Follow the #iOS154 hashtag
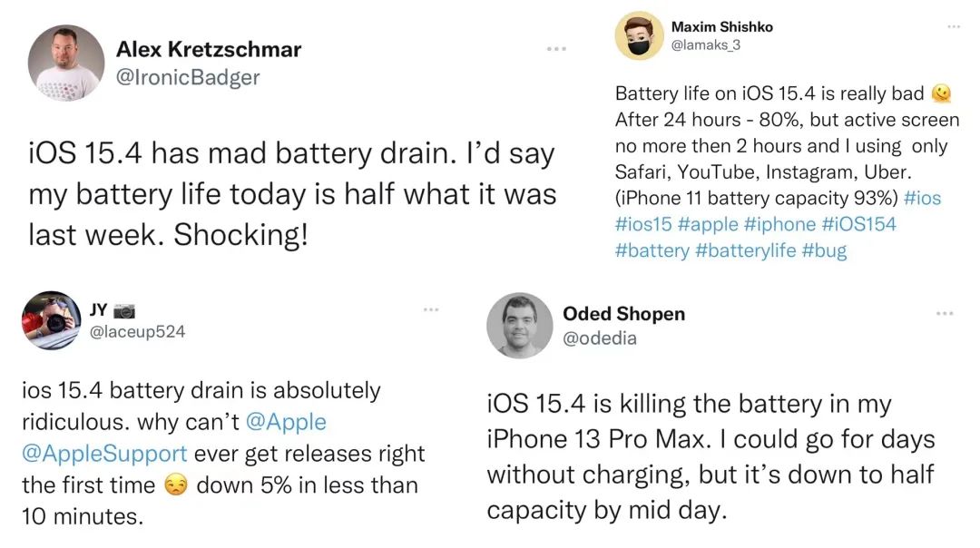The image size is (980, 548). point(858,224)
